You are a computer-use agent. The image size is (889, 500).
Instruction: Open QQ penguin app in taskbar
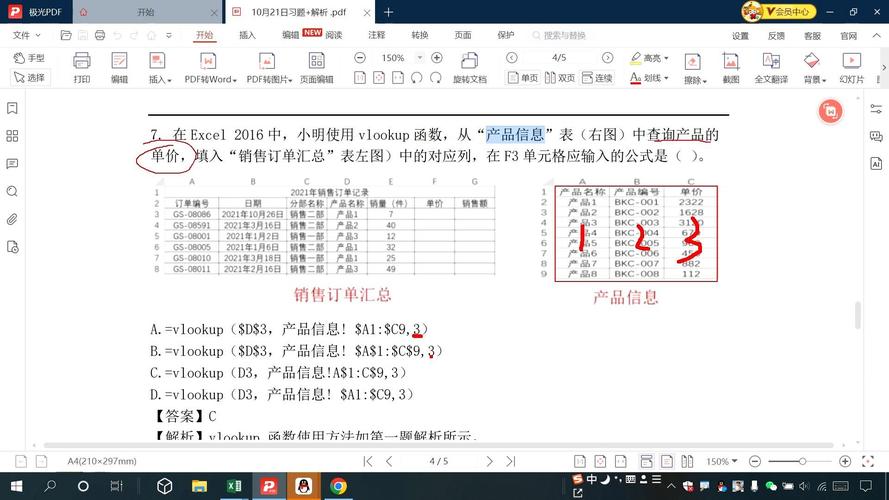click(x=303, y=486)
